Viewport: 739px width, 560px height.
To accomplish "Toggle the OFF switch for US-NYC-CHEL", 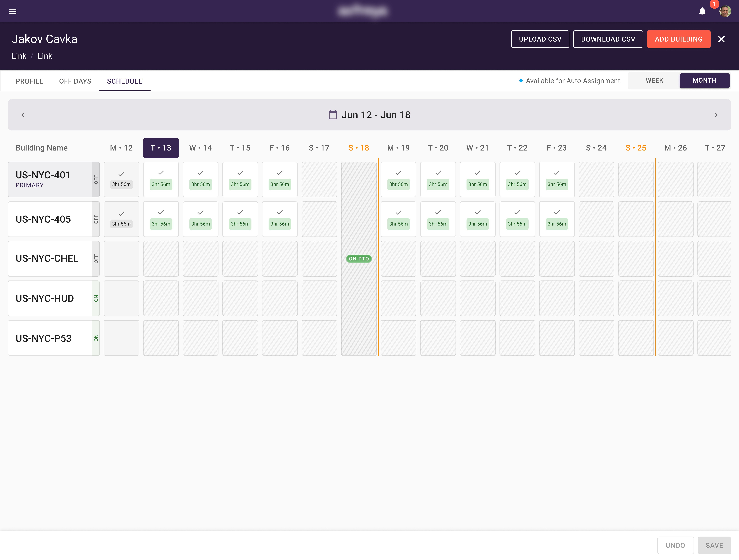I will pos(96,259).
